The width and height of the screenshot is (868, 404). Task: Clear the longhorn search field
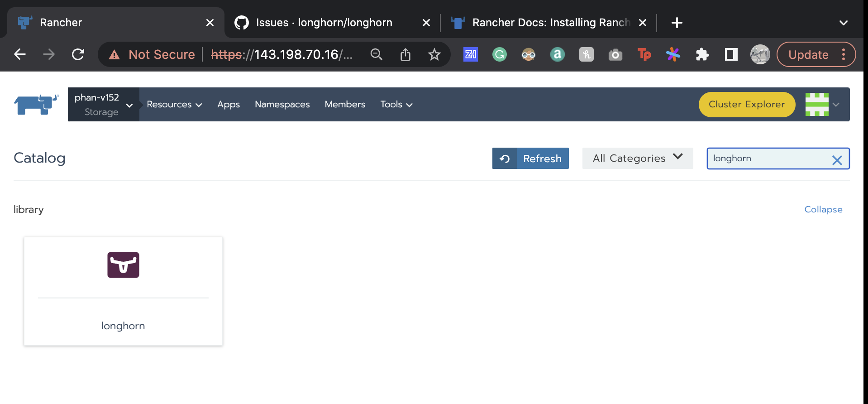tap(837, 159)
